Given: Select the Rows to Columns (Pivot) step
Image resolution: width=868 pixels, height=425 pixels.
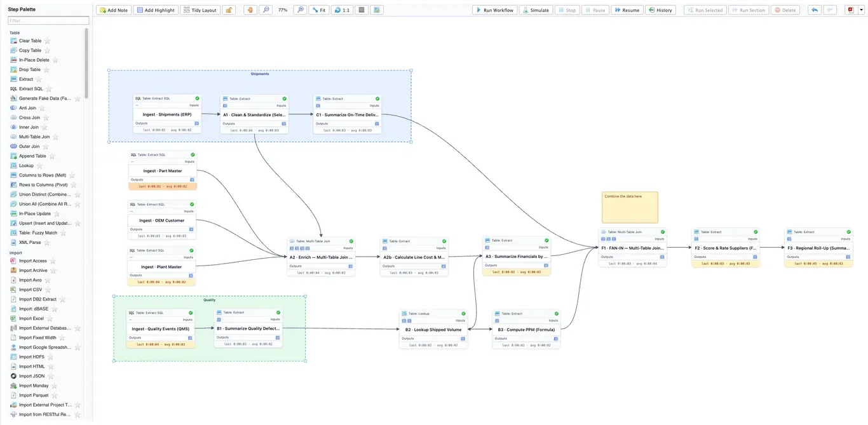Looking at the screenshot, I should pos(43,185).
